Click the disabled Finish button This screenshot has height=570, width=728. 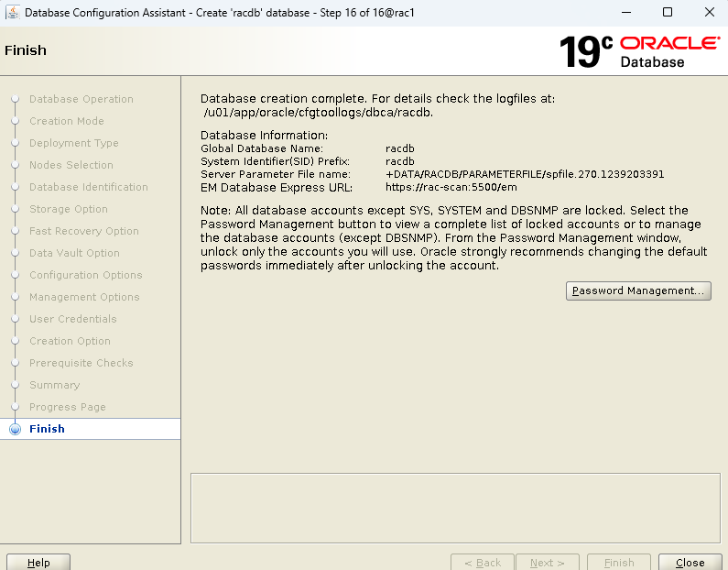click(x=619, y=562)
